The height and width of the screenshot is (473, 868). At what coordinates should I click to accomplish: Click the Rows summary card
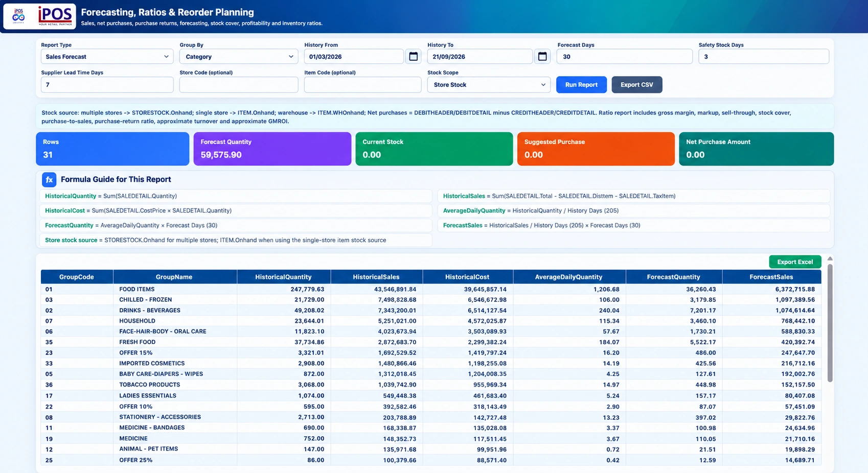click(112, 149)
